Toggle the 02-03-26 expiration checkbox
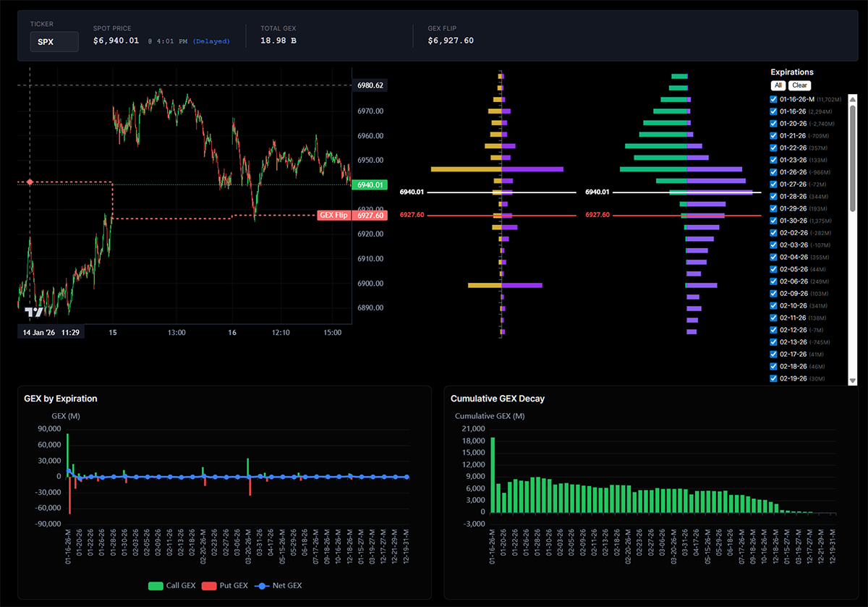 point(773,245)
